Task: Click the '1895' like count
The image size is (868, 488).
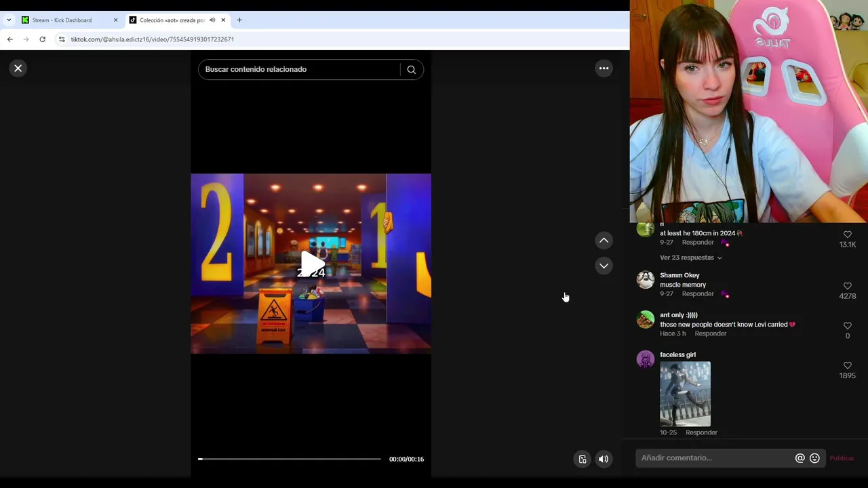Action: pyautogui.click(x=848, y=375)
